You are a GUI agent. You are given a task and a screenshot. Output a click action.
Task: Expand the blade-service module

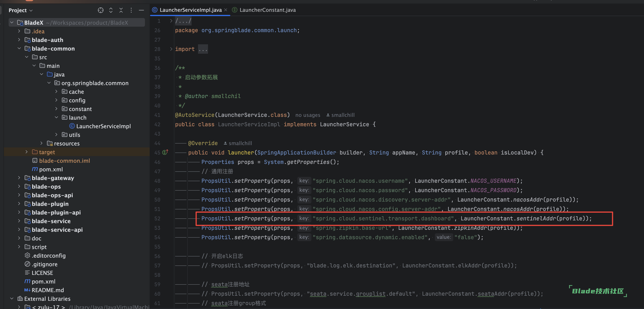[x=19, y=221]
